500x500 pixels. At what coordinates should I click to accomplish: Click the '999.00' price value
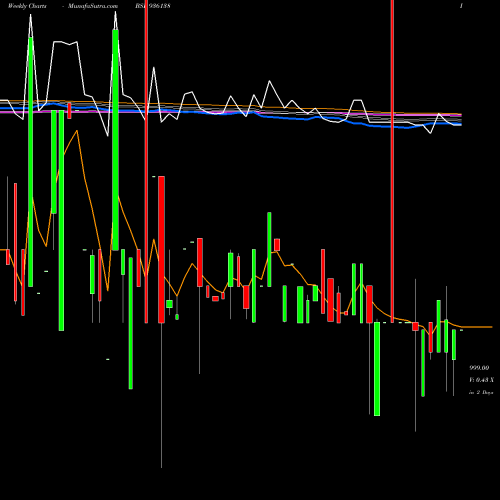479,368
